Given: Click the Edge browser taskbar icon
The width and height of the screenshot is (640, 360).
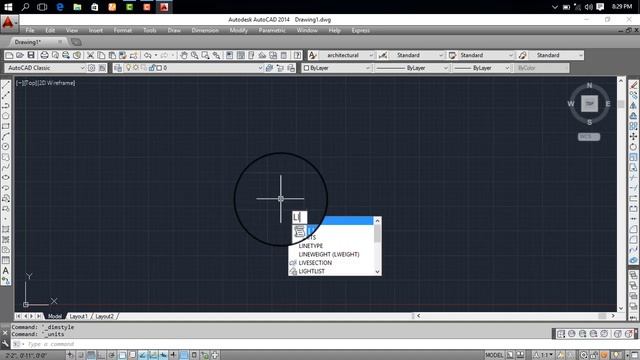Looking at the screenshot, I should (60, 7).
